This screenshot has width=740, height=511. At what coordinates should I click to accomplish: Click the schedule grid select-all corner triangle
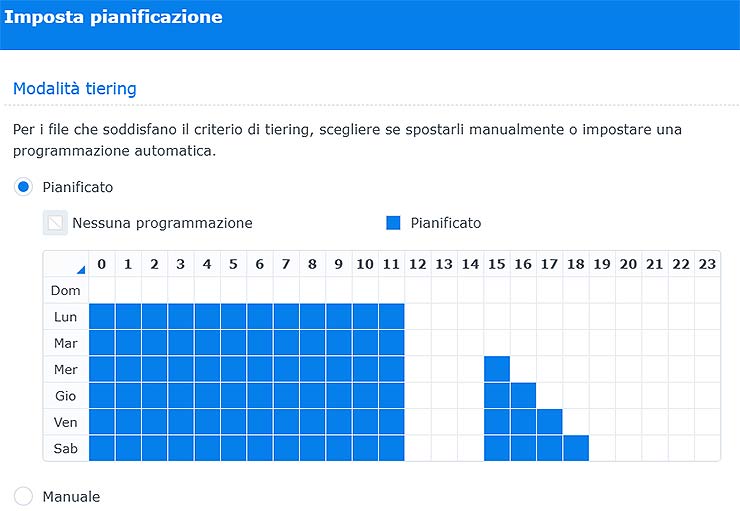click(x=79, y=268)
